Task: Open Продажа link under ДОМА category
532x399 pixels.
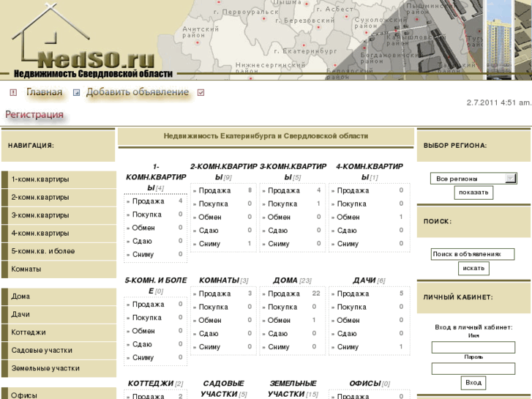Action: 284,294
